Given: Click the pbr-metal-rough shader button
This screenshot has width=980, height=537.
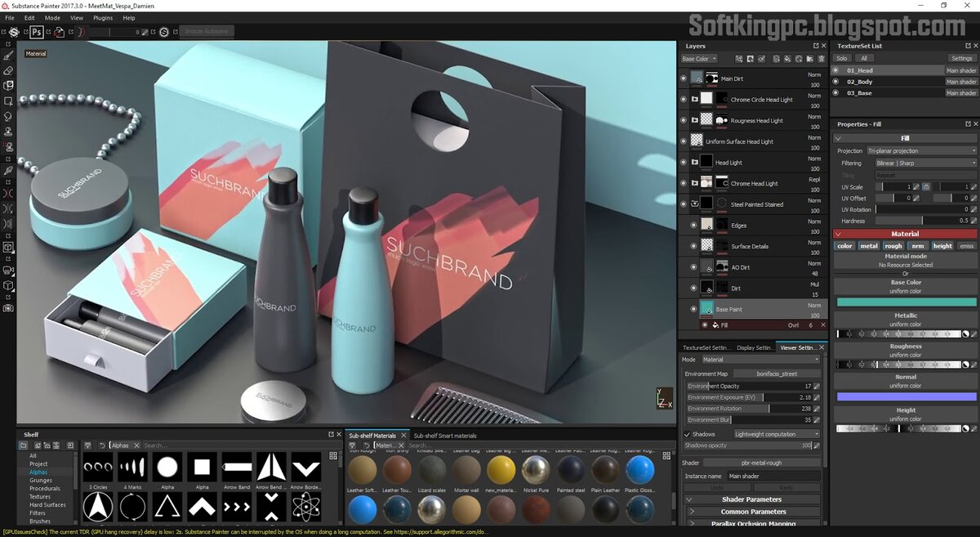Looking at the screenshot, I should coord(760,463).
